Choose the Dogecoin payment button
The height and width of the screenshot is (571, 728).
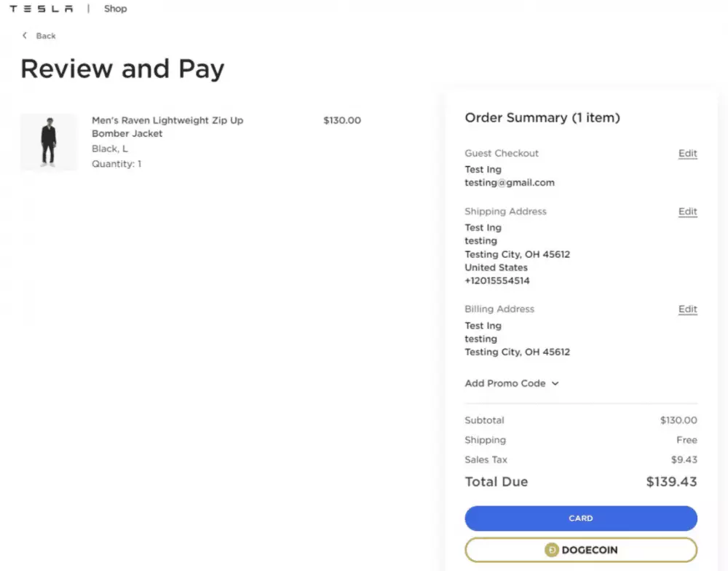tap(581, 550)
